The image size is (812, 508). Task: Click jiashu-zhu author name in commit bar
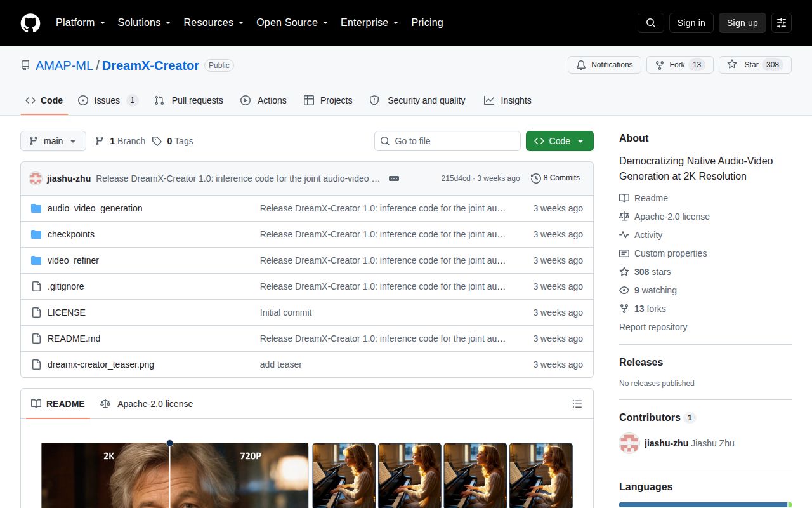69,178
